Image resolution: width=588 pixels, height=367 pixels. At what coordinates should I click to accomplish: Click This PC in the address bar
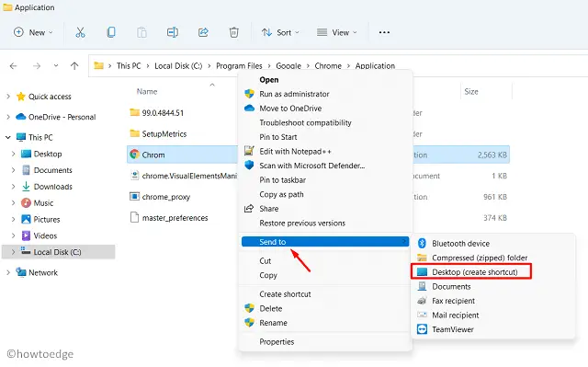coord(129,66)
